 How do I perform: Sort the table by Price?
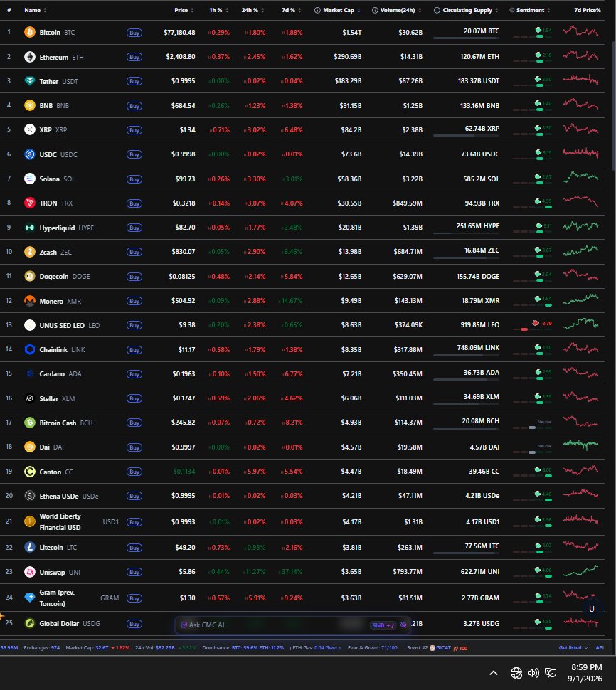point(184,10)
